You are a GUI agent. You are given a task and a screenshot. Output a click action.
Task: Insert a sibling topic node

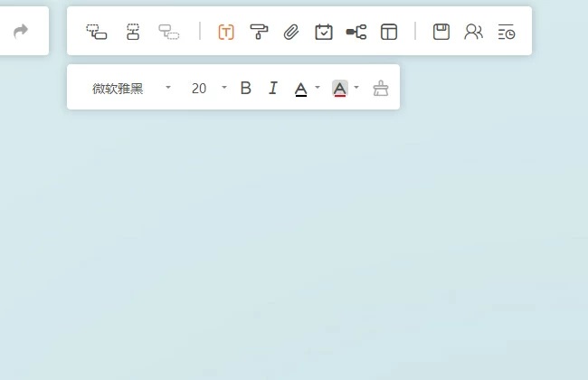(133, 32)
